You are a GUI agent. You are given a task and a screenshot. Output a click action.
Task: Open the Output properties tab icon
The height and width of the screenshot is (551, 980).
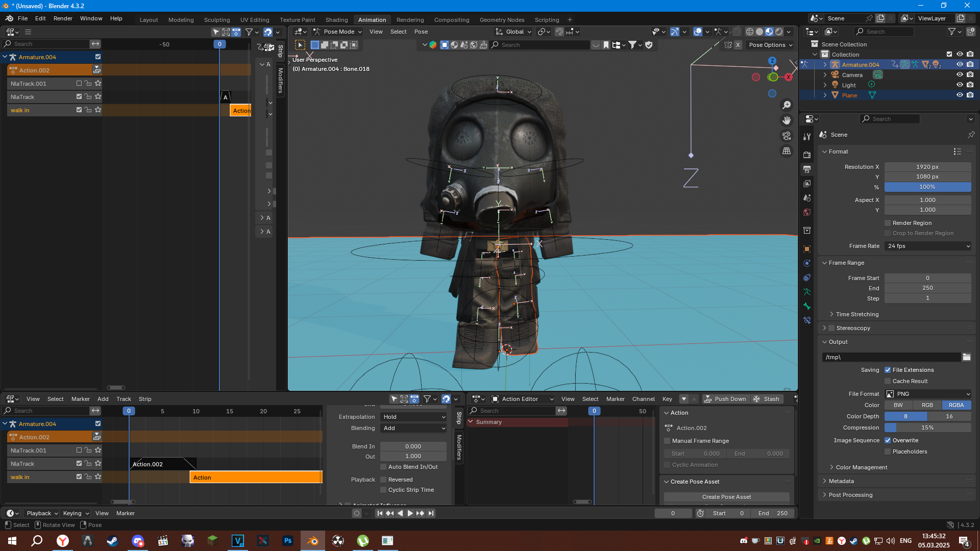(807, 169)
